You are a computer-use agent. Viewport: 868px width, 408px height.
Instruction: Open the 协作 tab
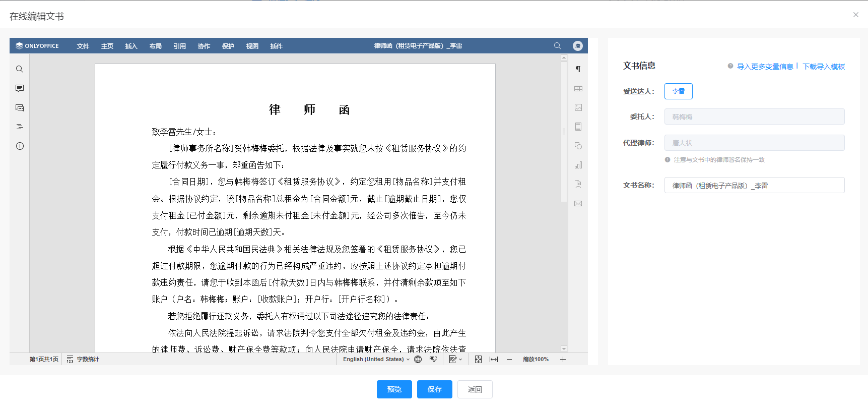pos(204,46)
